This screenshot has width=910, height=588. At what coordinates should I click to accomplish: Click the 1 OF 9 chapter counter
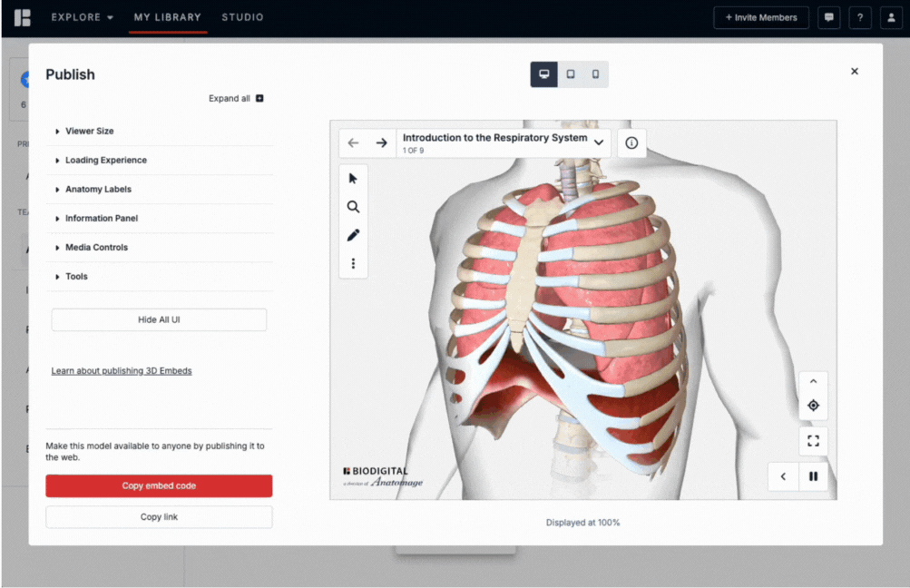point(413,151)
